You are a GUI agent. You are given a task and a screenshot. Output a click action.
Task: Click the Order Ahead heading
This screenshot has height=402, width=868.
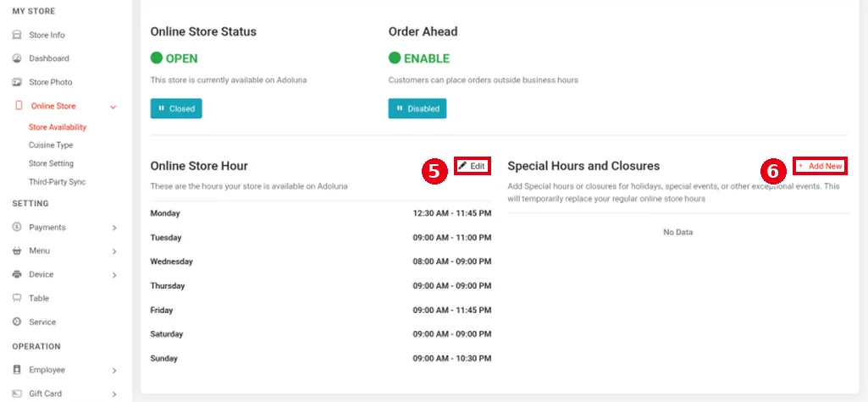[x=423, y=31]
